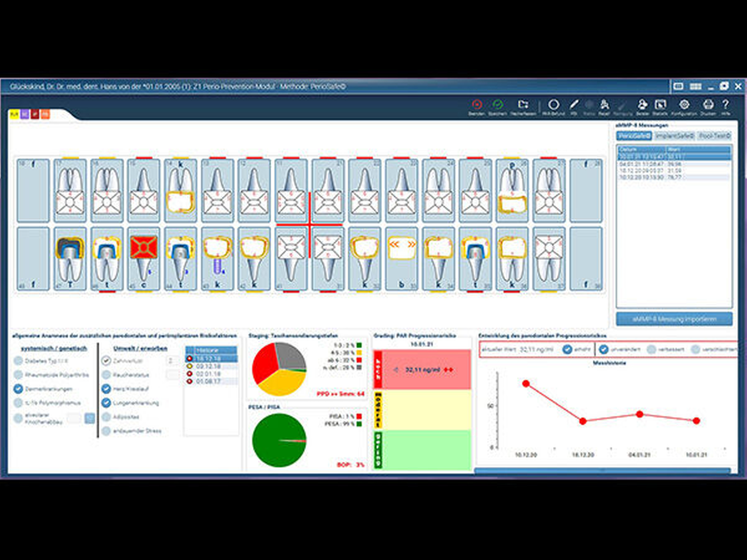Image resolution: width=747 pixels, height=560 pixels.
Task: Open the Hilfe question mark icon
Action: click(x=725, y=105)
